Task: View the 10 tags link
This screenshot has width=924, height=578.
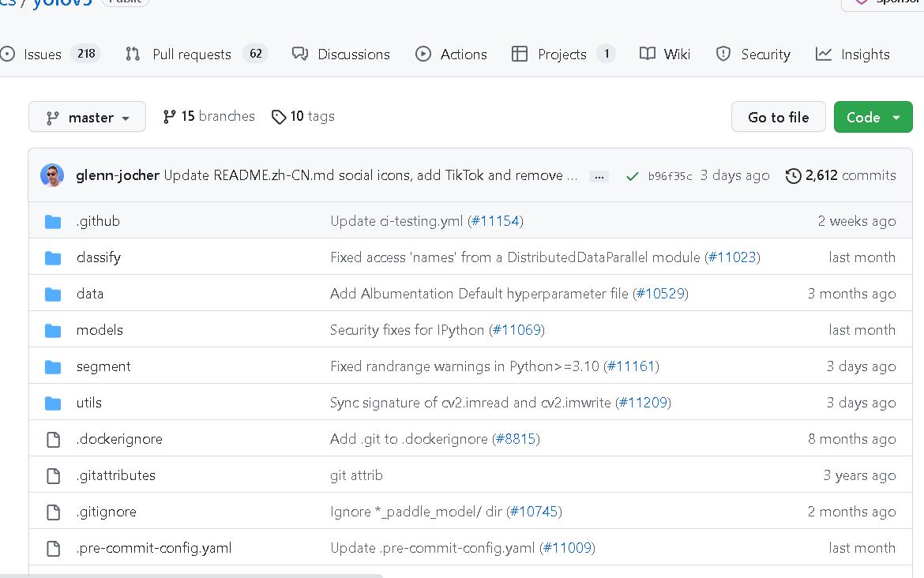Action: click(x=303, y=116)
